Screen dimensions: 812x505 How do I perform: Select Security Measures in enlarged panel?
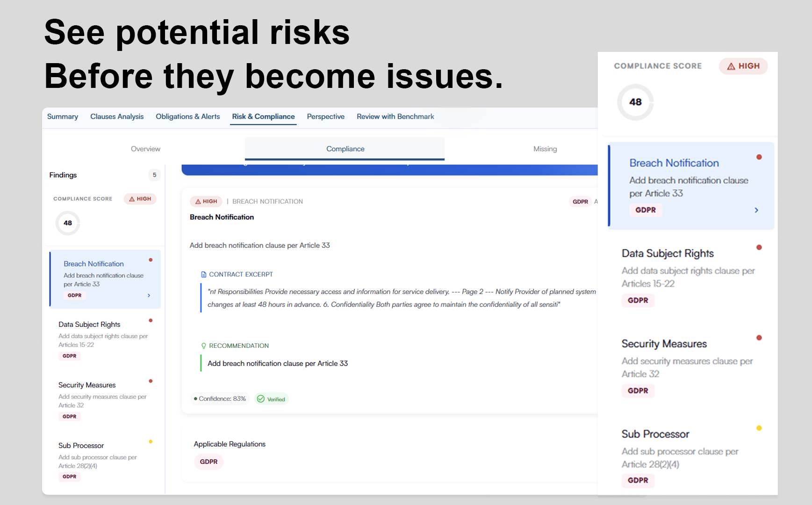[x=691, y=367]
